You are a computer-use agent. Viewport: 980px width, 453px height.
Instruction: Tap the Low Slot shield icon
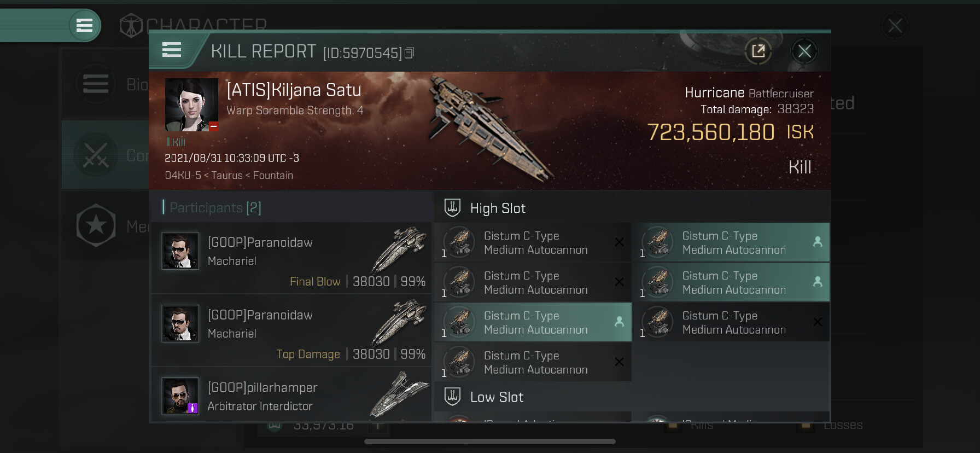coord(452,397)
